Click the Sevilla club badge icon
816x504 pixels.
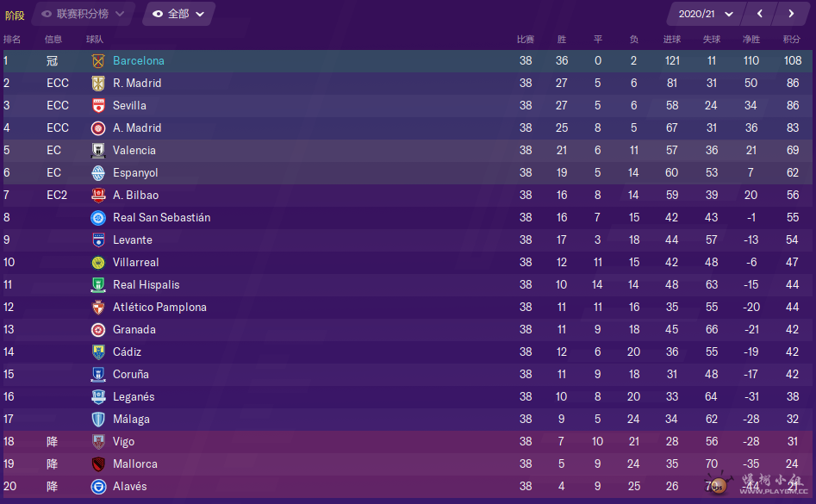pyautogui.click(x=98, y=106)
